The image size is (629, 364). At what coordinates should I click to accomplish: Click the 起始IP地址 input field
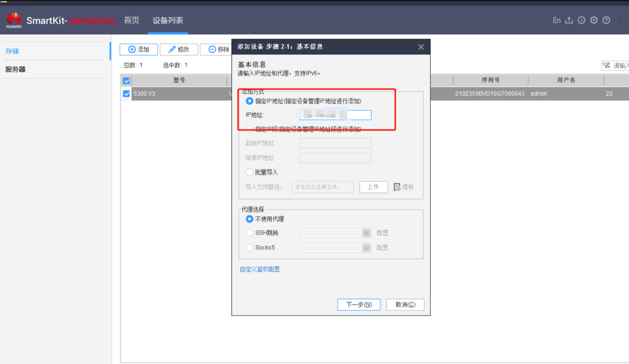[335, 143]
